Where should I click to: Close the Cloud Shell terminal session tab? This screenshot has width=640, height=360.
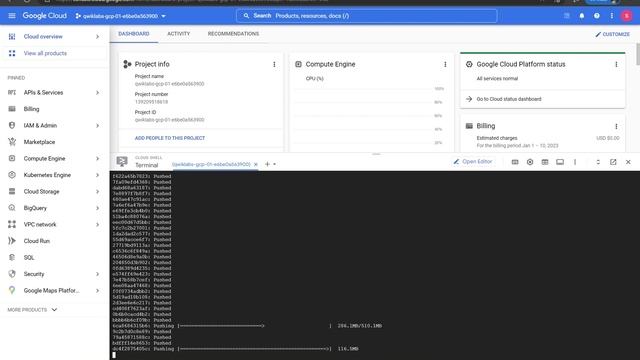pyautogui.click(x=256, y=164)
